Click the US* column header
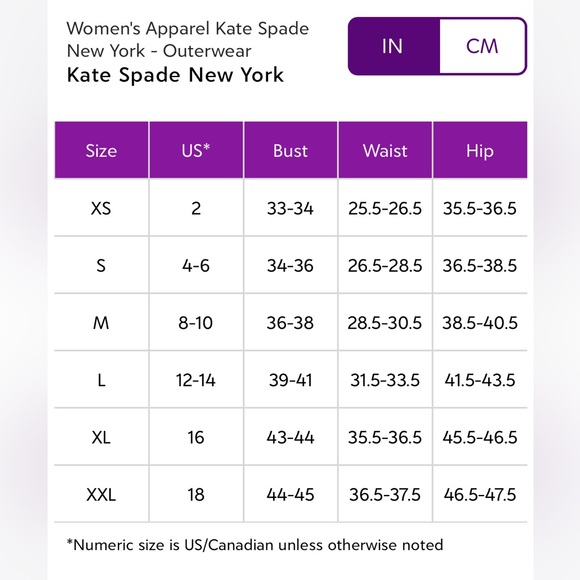Screen dimensions: 580x580 click(196, 150)
